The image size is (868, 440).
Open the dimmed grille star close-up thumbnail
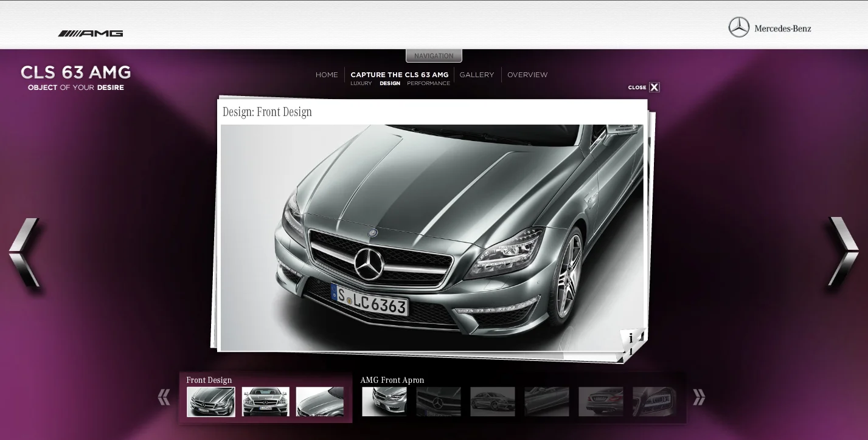click(439, 402)
